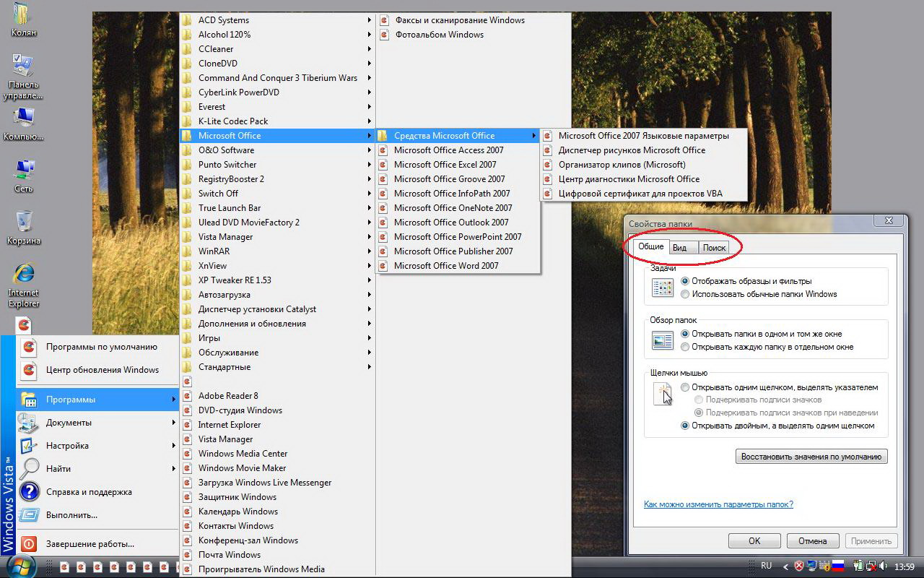Click the Найти magnifier icon
Image resolution: width=924 pixels, height=578 pixels.
click(29, 469)
